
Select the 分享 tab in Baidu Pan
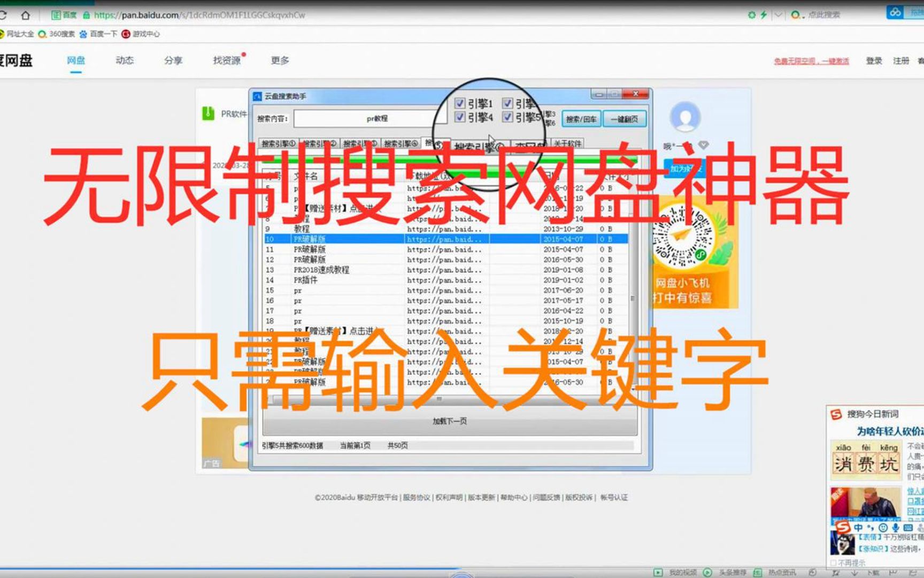click(x=173, y=60)
